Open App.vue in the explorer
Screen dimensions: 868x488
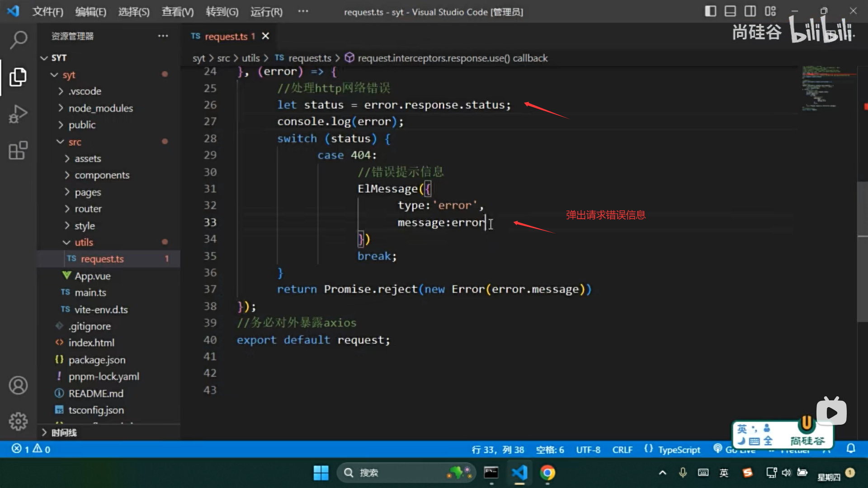pyautogui.click(x=92, y=276)
